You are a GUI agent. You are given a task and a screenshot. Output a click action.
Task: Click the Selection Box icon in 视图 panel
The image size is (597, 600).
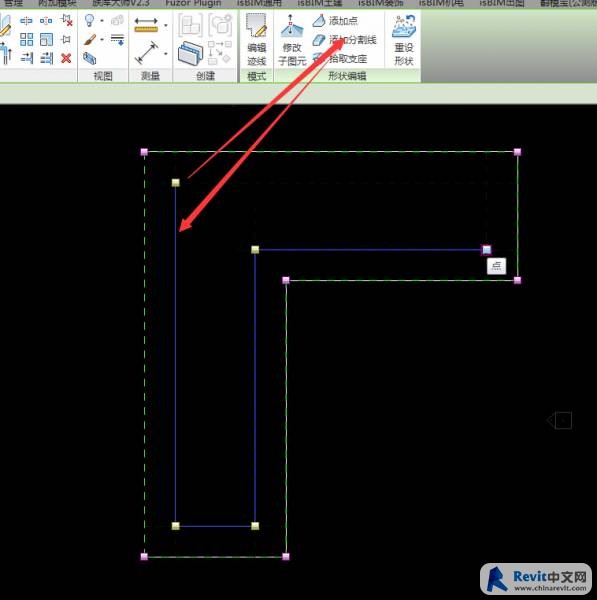[90, 58]
